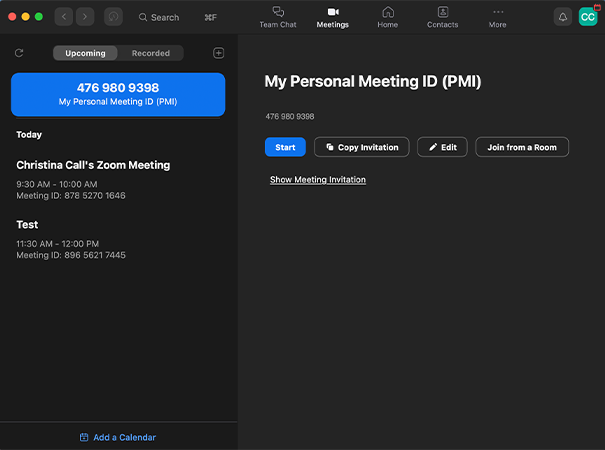Schedule a new meeting with plus icon
The width and height of the screenshot is (605, 450).
point(218,53)
